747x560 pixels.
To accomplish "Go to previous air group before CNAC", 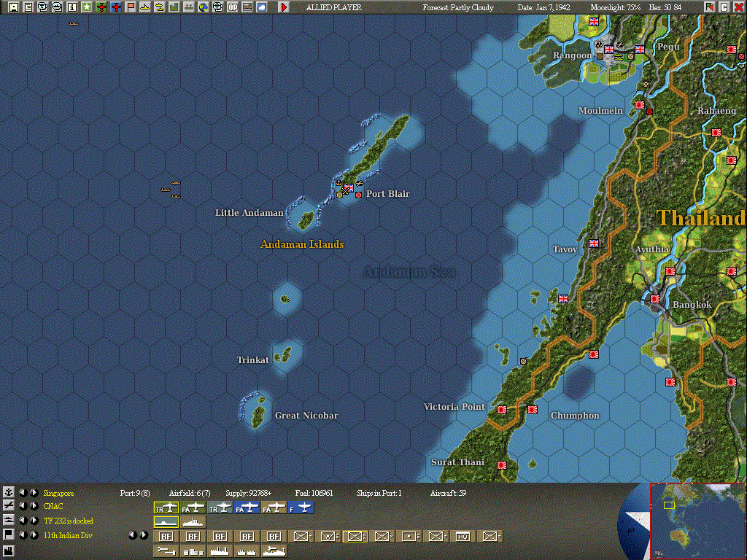I will (x=23, y=506).
